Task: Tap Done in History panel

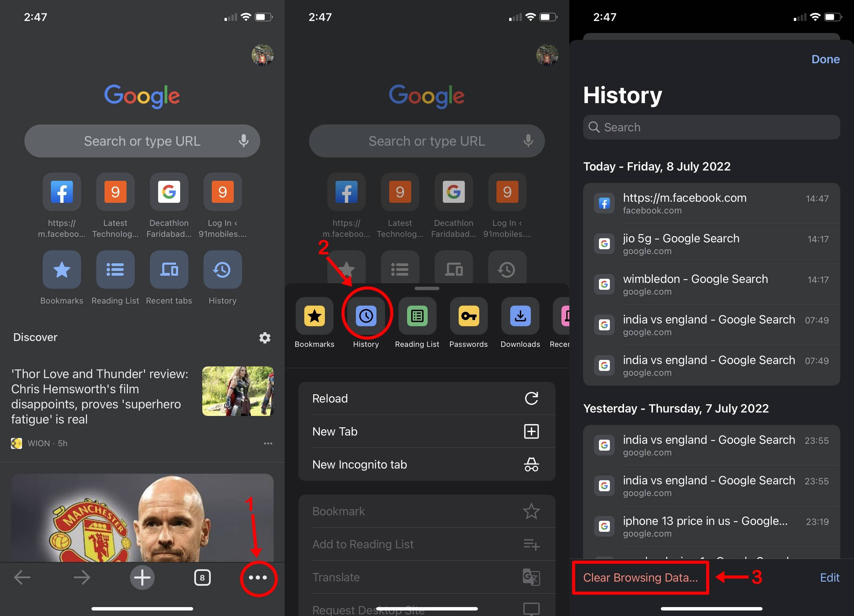Action: pos(825,59)
